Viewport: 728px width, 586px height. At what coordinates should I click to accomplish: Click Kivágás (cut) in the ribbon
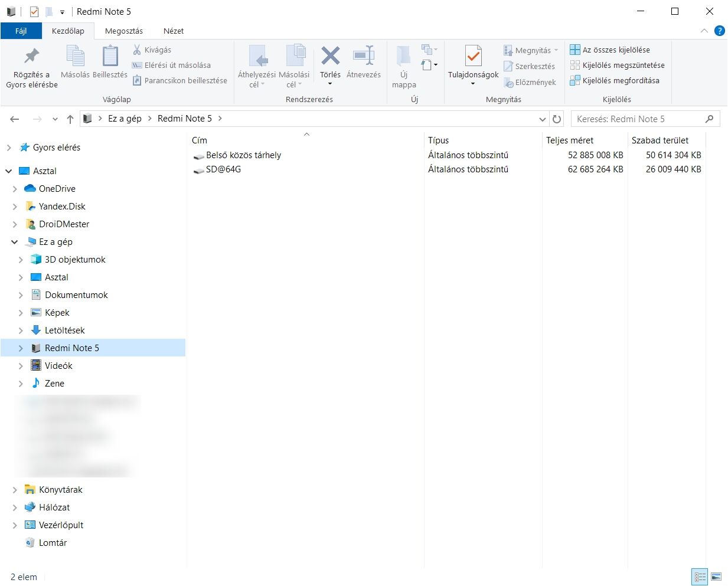tap(152, 50)
